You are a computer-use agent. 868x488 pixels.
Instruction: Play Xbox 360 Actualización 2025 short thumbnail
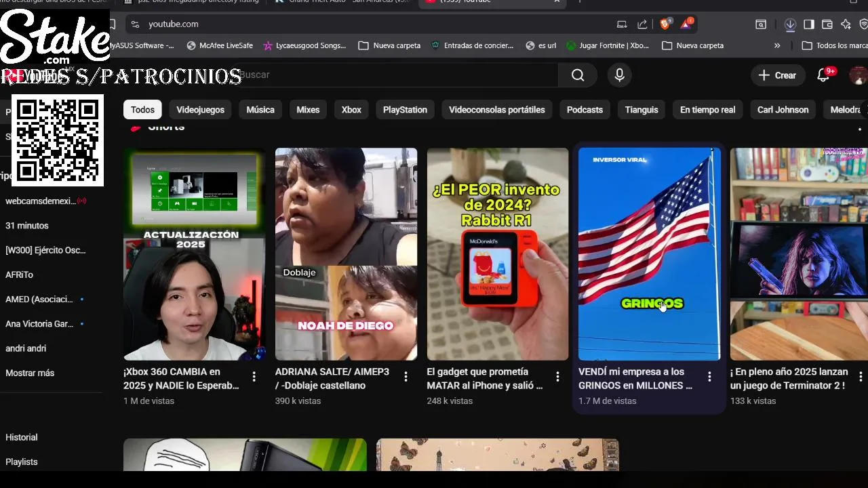coord(195,254)
